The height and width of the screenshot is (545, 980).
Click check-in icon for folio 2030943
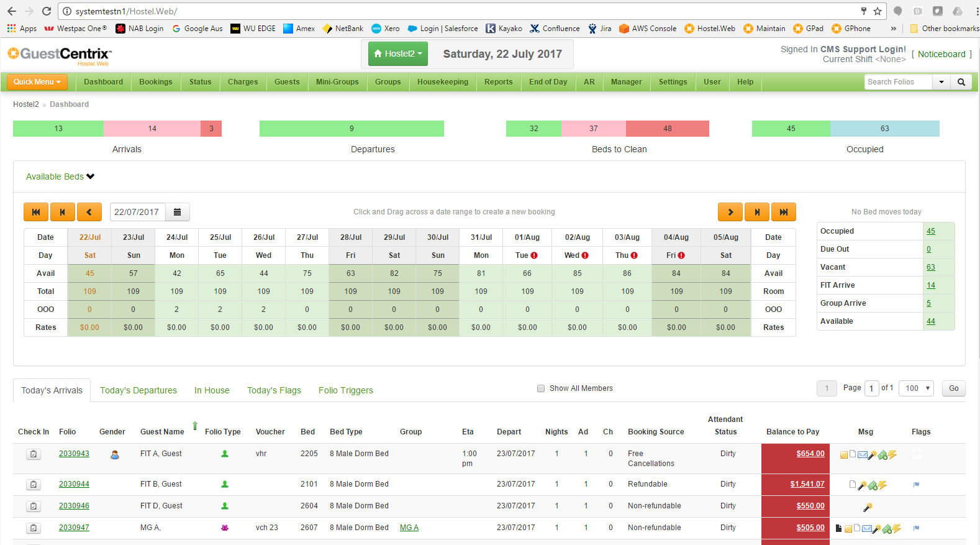pos(34,454)
